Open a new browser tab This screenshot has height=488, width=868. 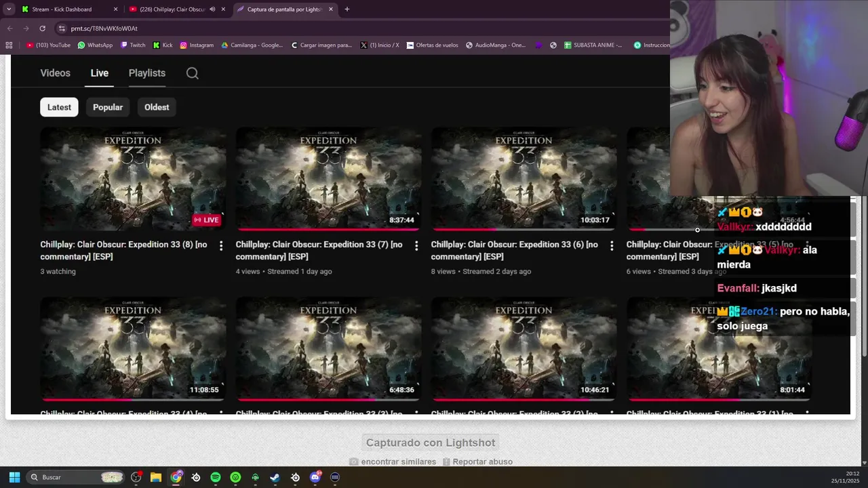pos(347,9)
